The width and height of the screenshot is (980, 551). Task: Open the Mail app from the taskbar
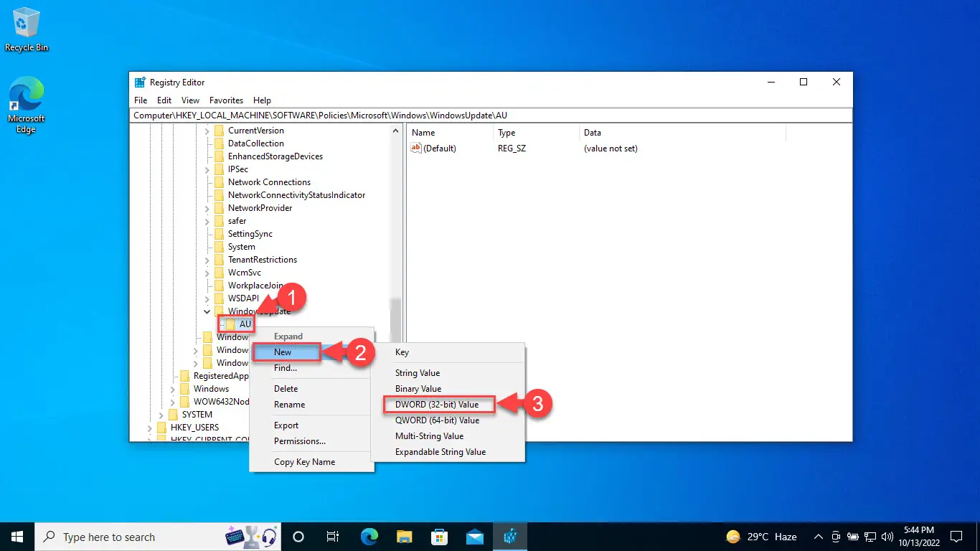pos(474,537)
